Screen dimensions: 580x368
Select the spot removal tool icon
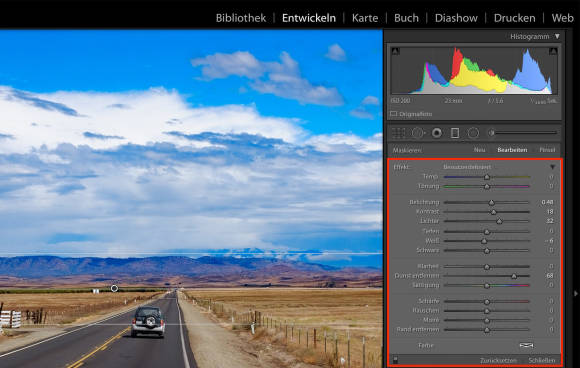click(418, 133)
